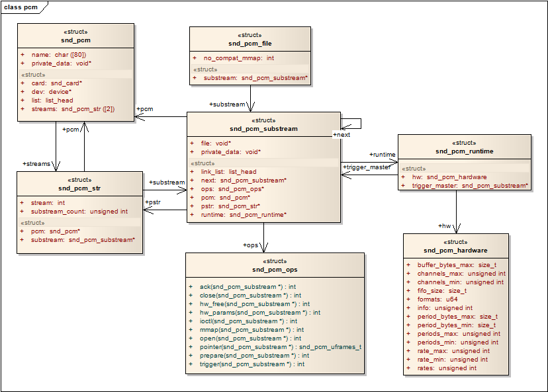This screenshot has height=392, width=548.
Task: Select the trigger(snd_pcm_substream *) operation
Action: pyautogui.click(x=251, y=364)
